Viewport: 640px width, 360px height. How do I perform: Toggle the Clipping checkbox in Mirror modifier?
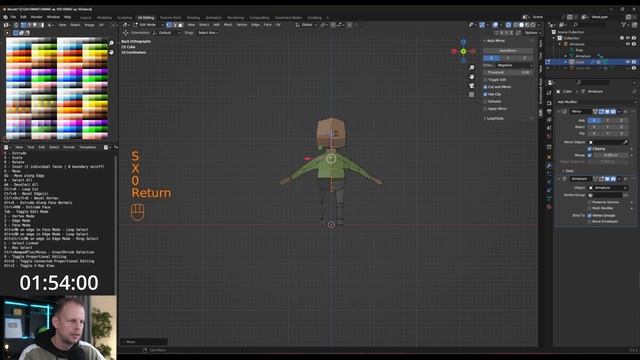589,149
